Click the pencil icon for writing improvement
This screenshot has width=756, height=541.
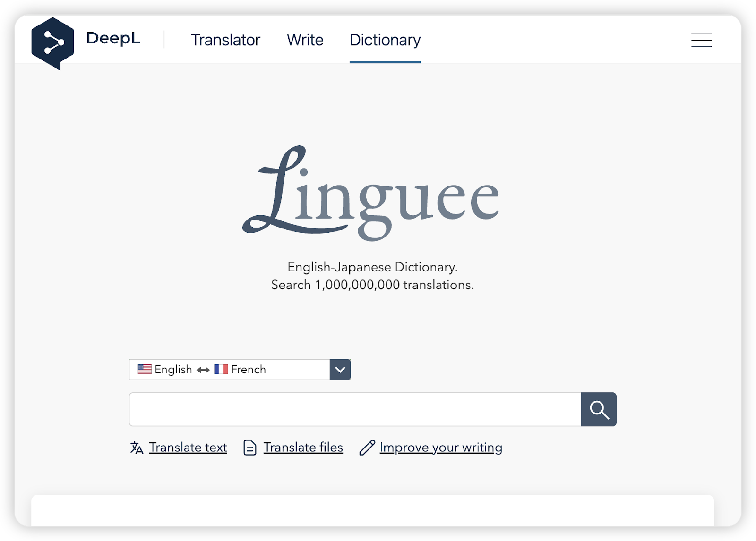[x=367, y=448]
